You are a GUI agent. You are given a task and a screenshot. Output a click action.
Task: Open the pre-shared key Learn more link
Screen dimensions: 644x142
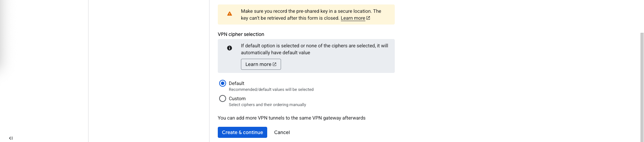point(353,18)
